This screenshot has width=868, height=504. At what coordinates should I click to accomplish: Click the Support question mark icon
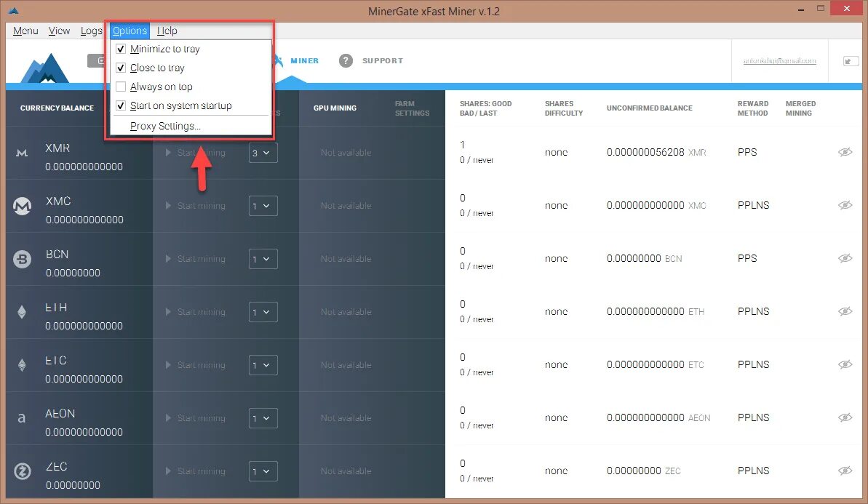[x=346, y=61]
